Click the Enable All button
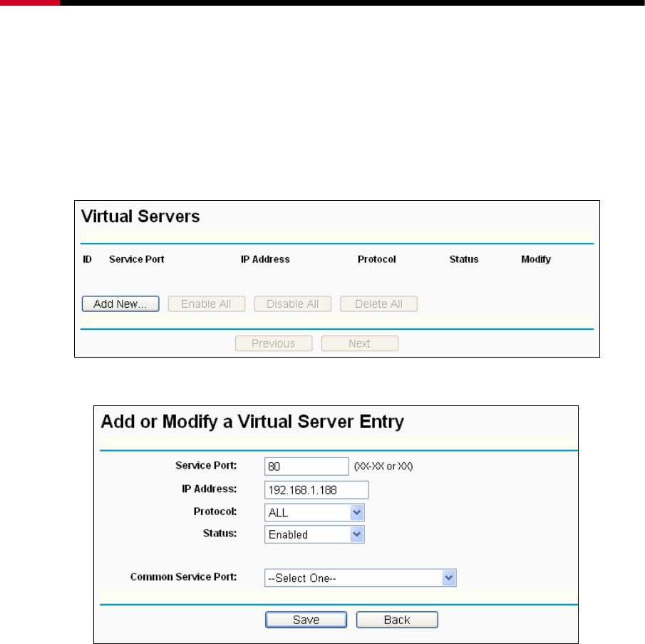Viewport: 645px width, 644px height. [207, 304]
